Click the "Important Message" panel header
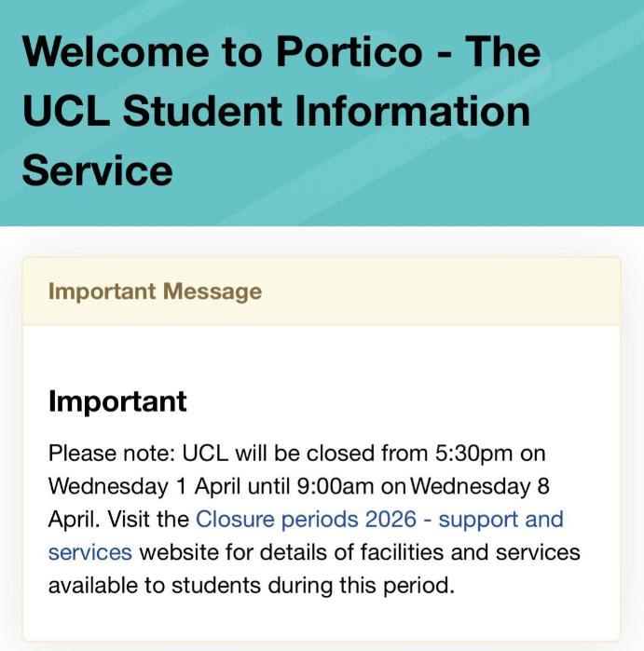Image resolution: width=644 pixels, height=651 pixels. coord(155,292)
